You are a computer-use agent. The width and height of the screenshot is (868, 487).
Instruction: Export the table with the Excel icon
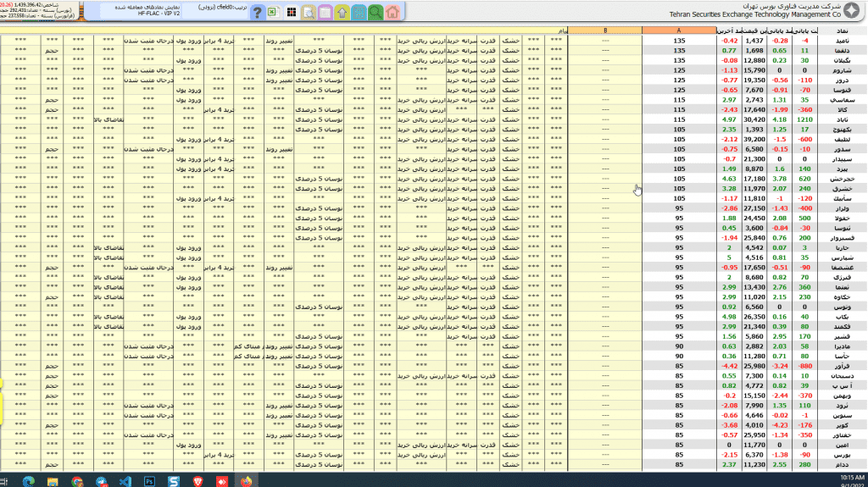pos(272,12)
